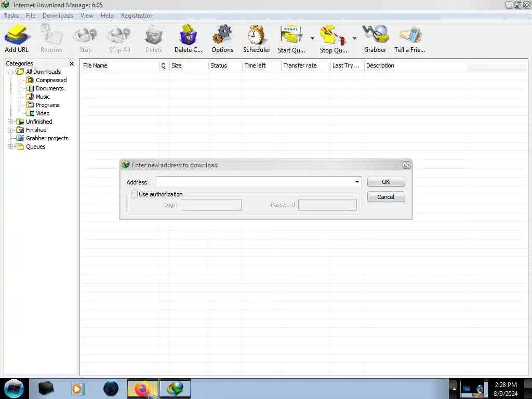532x399 pixels.
Task: Show hidden system tray icons arrow
Action: [x=454, y=389]
